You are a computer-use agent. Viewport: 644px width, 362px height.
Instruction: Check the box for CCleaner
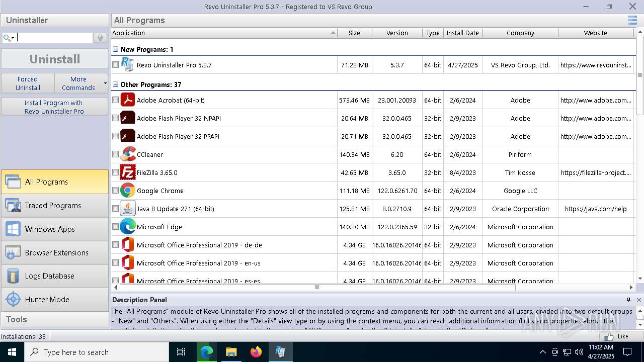[x=115, y=154]
